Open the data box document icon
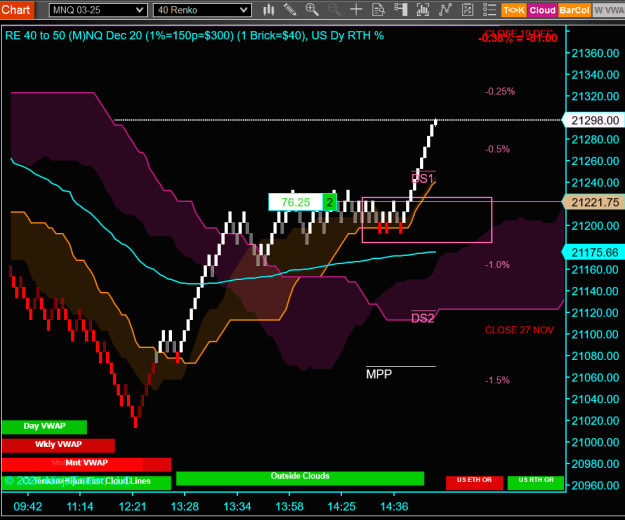The image size is (625, 520). tap(378, 10)
